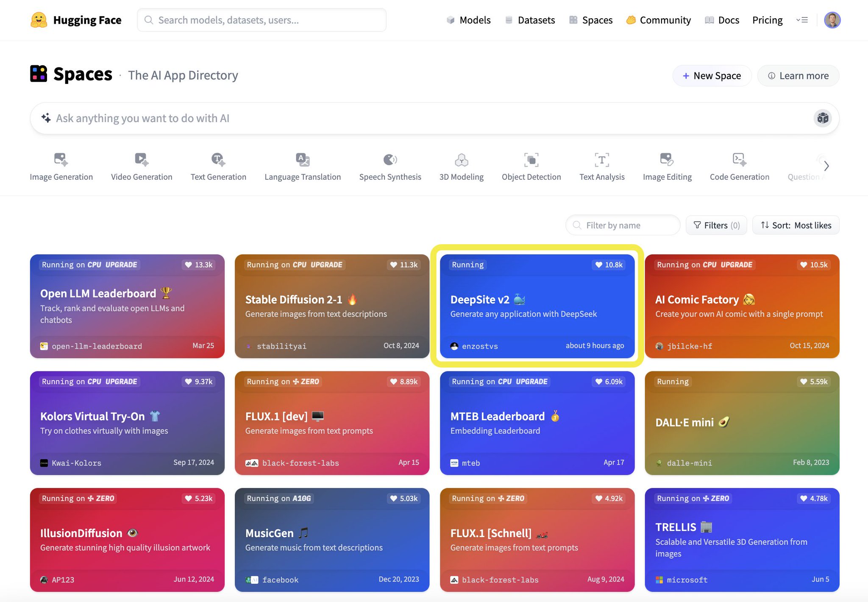Click the 11.3k likes on Stable Diffusion 2-1
Viewport: 868px width, 602px height.
pos(404,265)
